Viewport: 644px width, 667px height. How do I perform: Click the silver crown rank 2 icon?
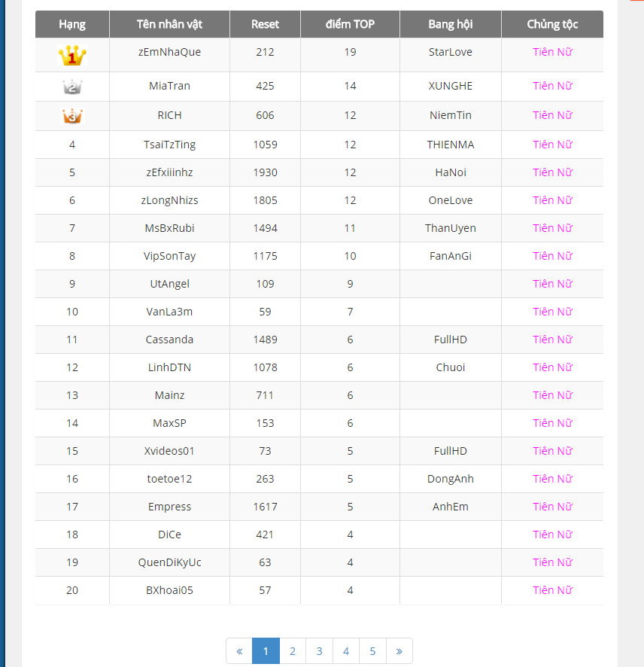72,87
